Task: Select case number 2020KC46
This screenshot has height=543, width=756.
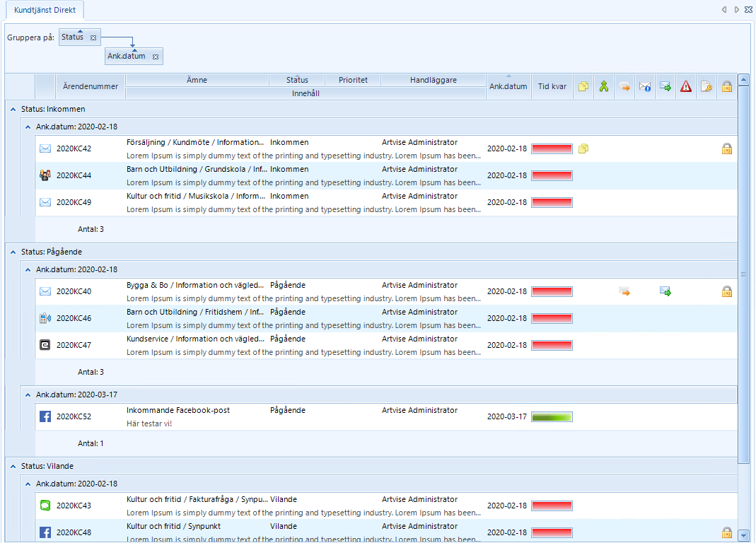Action: coord(74,318)
